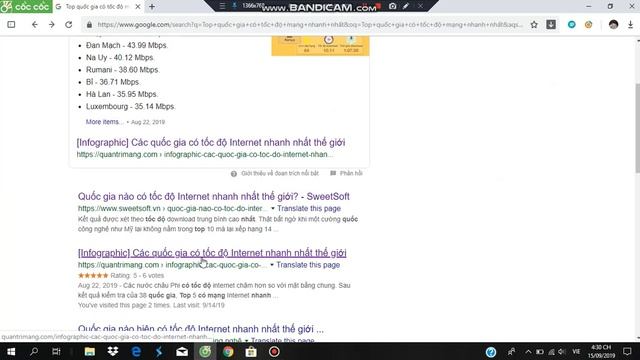This screenshot has width=640, height=360.
Task: Open Microsoft Store from taskbar
Action: (x=251, y=351)
